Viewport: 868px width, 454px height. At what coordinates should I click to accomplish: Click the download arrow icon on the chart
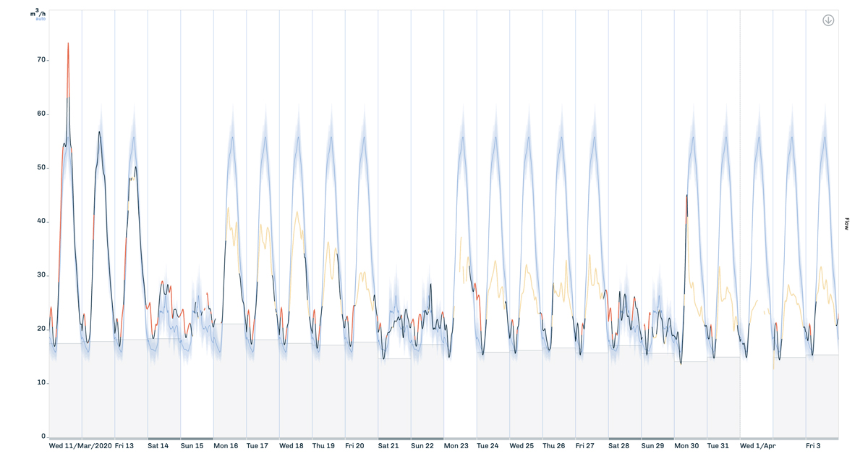click(828, 20)
